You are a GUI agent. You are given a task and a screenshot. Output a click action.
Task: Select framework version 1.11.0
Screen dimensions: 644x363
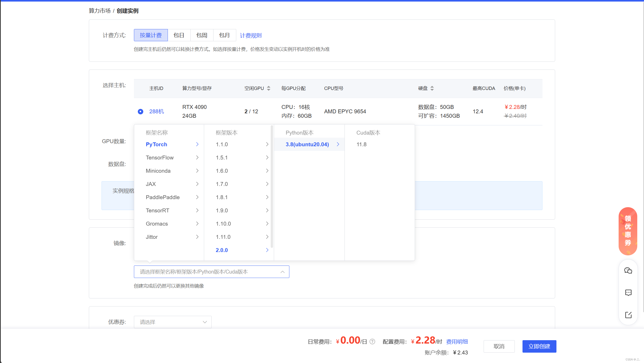click(x=223, y=237)
